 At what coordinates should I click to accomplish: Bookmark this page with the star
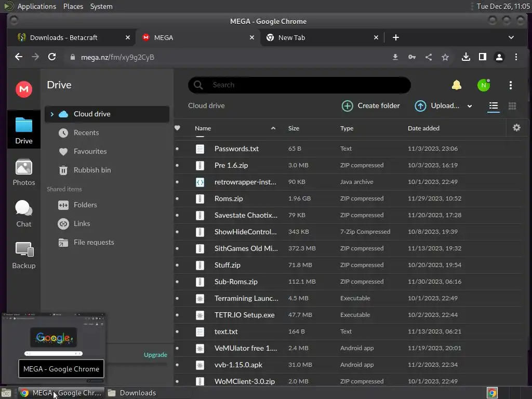tap(445, 57)
